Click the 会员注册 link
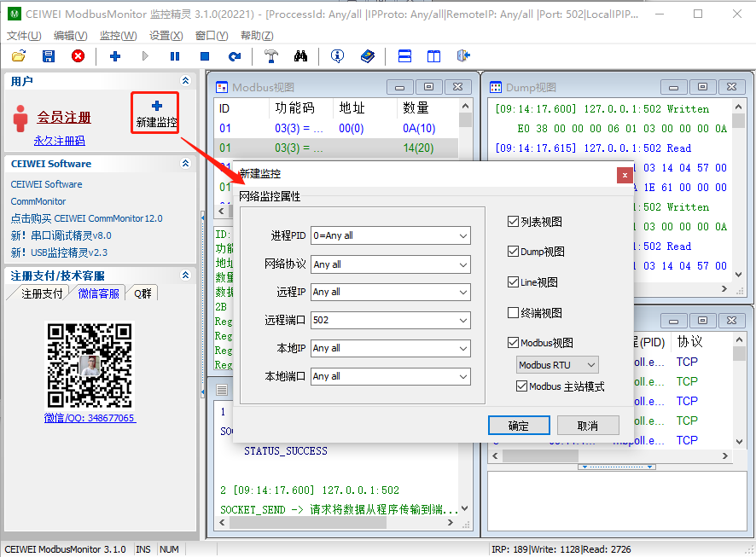Image resolution: width=756 pixels, height=557 pixels. point(64,117)
